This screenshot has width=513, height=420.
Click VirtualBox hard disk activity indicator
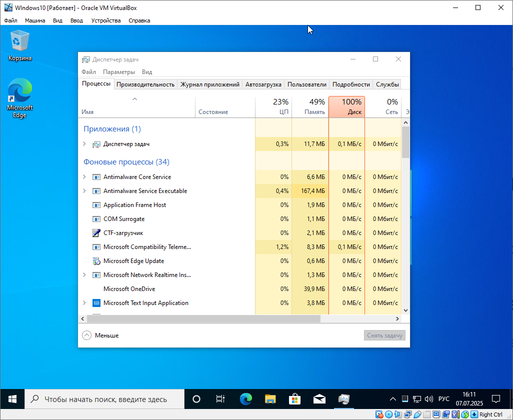pos(379,414)
